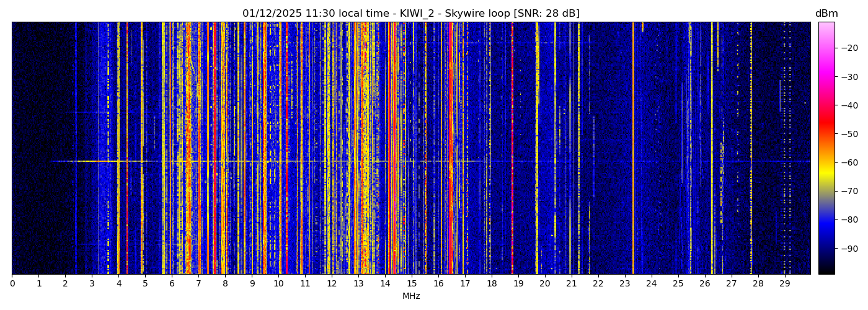Click the dBm label above the colorbar

point(826,14)
